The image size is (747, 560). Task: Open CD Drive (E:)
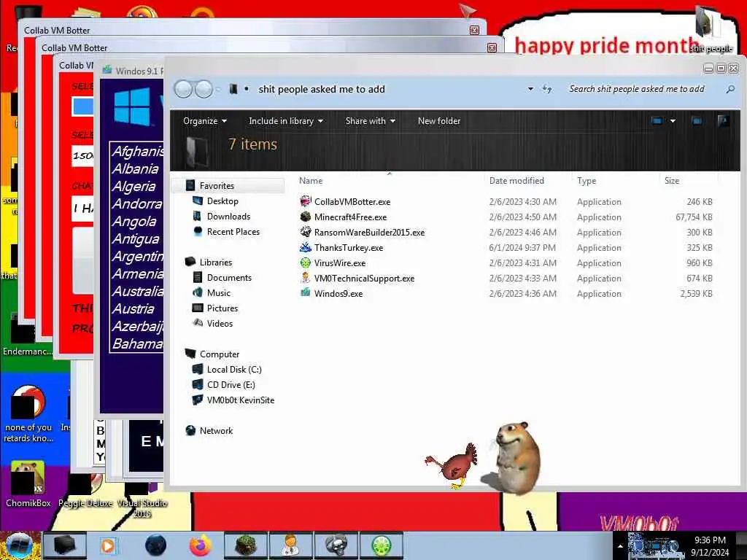tap(231, 385)
